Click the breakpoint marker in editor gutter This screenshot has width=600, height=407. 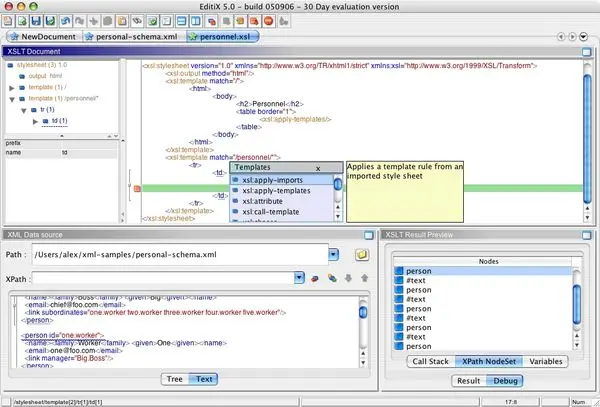click(137, 189)
